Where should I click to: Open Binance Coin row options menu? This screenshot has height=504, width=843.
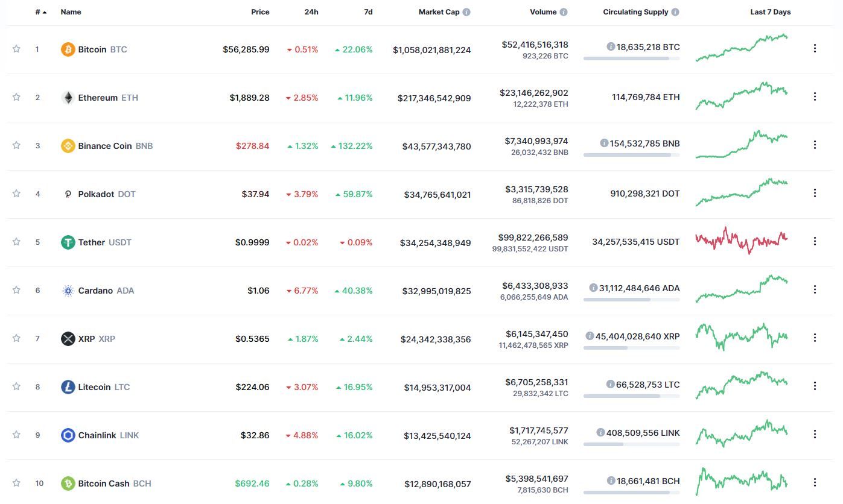point(815,145)
